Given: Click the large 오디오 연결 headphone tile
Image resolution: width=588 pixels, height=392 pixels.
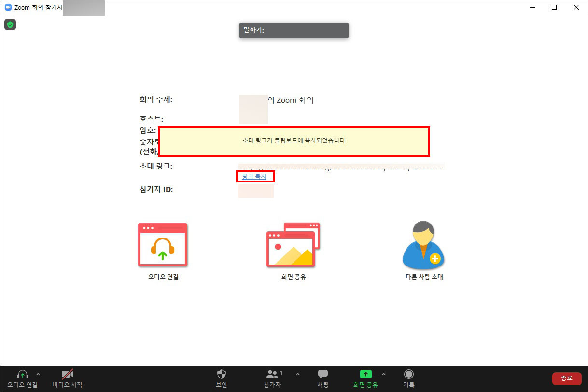Looking at the screenshot, I should (x=163, y=245).
